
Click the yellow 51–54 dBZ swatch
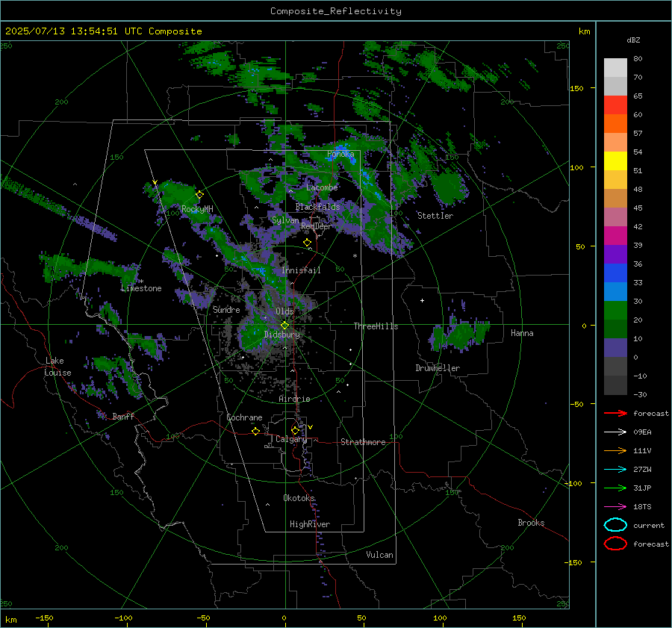[x=615, y=161]
